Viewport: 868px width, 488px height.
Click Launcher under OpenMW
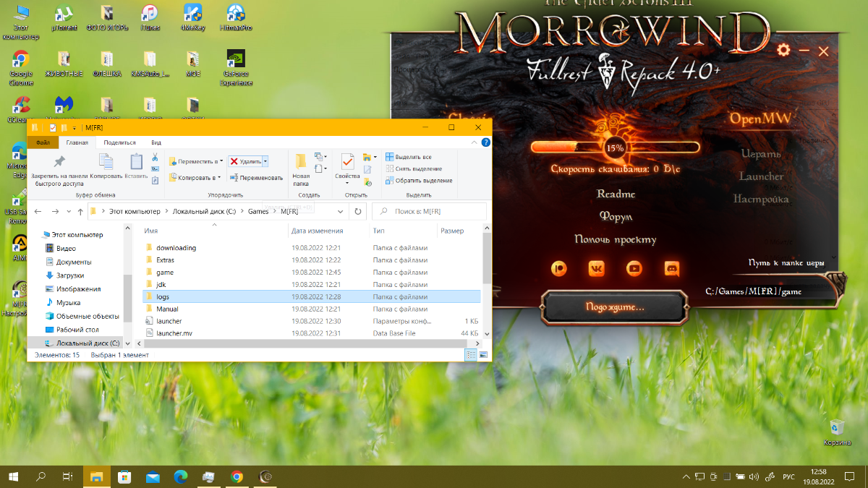click(761, 176)
